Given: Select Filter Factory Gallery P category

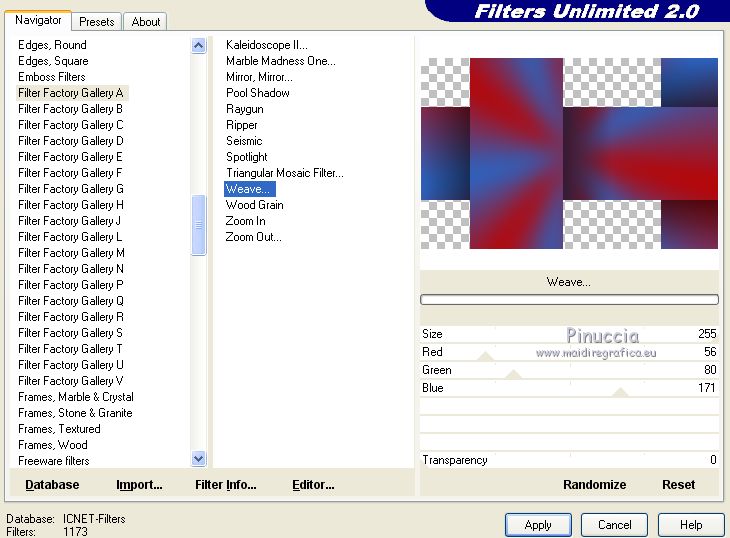Looking at the screenshot, I should [x=71, y=284].
